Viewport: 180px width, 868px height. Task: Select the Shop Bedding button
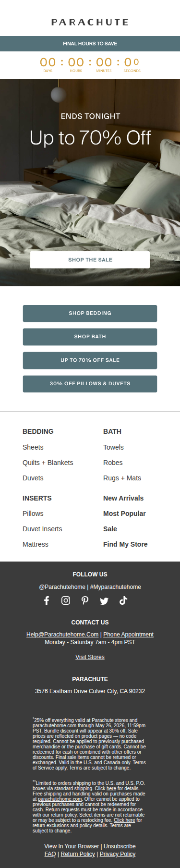(90, 313)
